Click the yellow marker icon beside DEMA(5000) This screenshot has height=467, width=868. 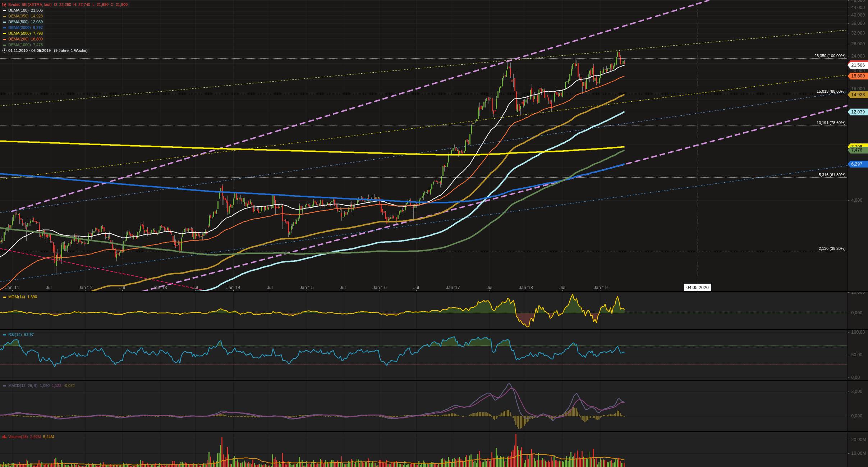point(4,33)
